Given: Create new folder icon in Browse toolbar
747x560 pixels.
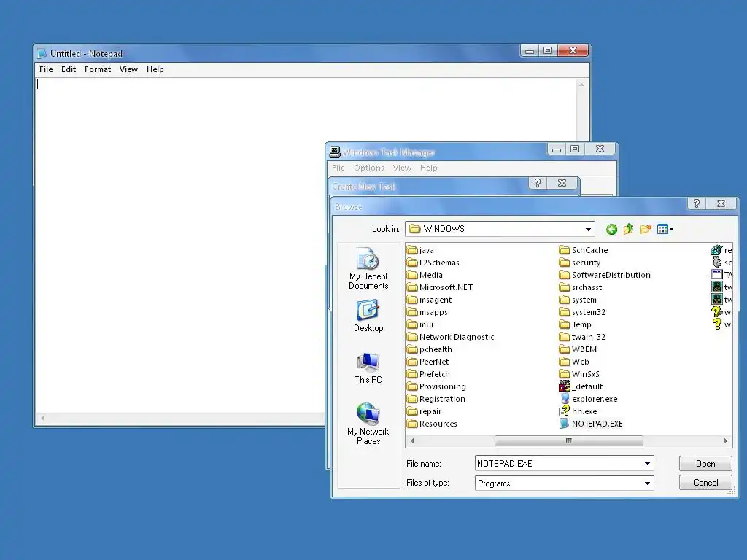Looking at the screenshot, I should [x=646, y=229].
